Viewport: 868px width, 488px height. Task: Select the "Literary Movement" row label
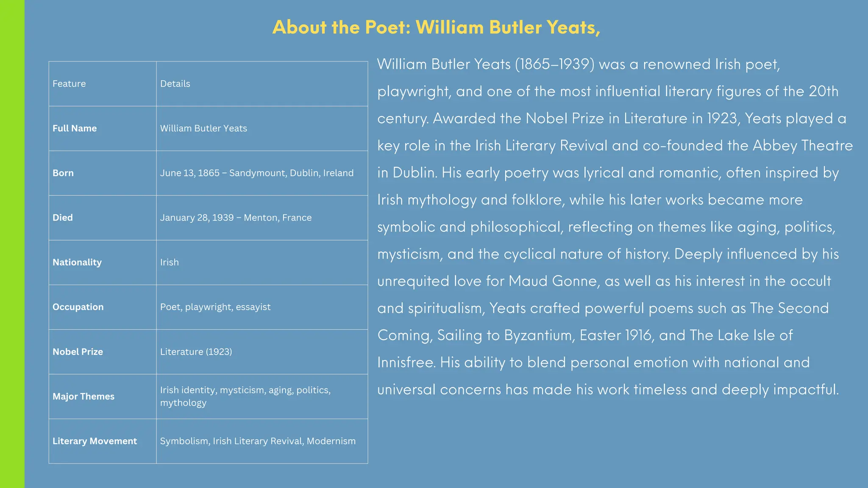point(95,441)
